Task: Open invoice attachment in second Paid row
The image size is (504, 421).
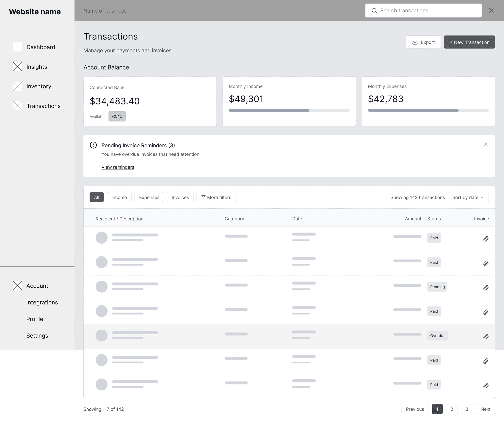Action: (x=486, y=263)
